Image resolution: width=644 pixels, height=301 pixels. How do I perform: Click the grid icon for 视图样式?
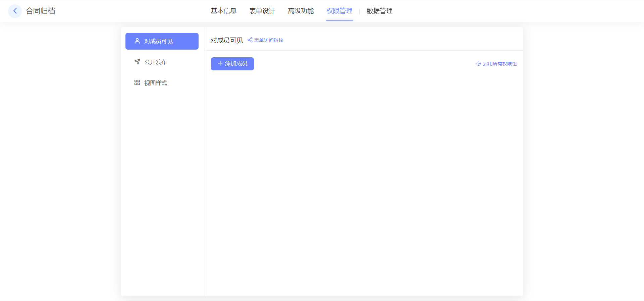coord(137,82)
